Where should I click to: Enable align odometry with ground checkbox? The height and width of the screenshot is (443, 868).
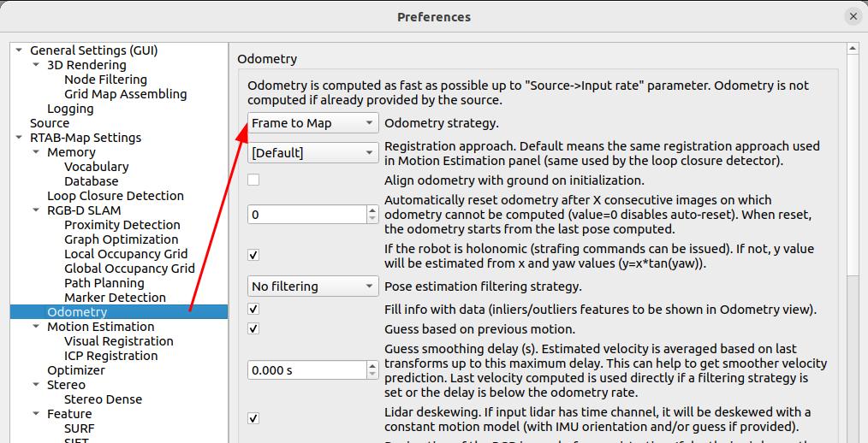[253, 180]
